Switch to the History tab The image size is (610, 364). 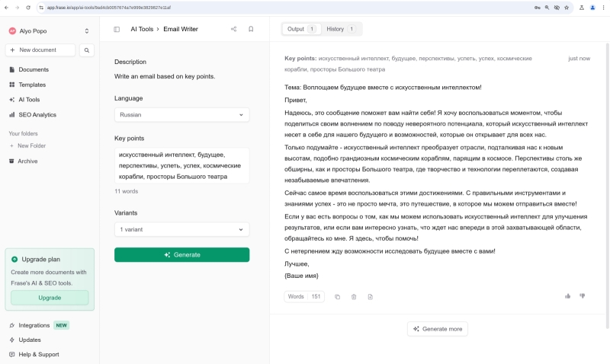click(x=340, y=29)
